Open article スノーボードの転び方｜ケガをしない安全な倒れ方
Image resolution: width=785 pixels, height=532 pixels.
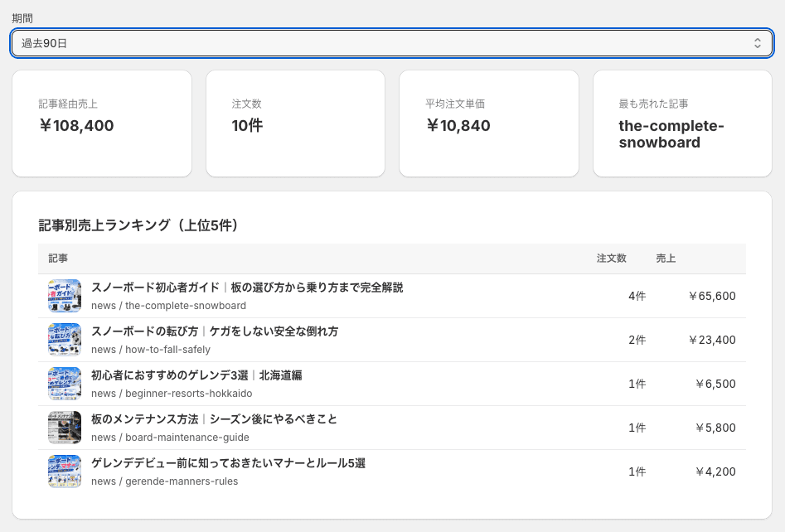coord(215,331)
